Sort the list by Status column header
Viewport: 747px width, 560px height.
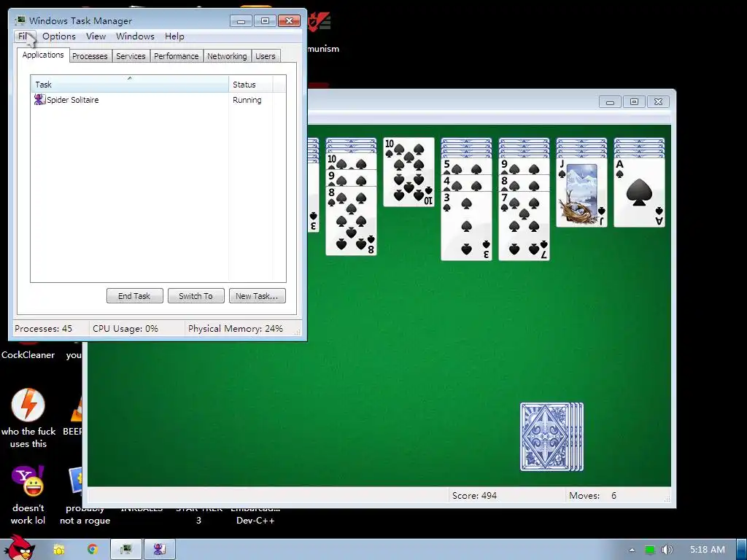coord(250,85)
